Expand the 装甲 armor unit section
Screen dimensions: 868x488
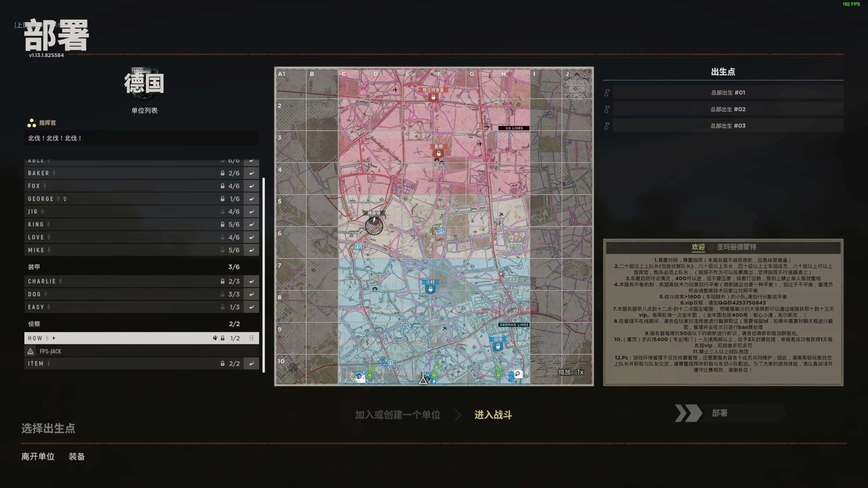pyautogui.click(x=34, y=267)
